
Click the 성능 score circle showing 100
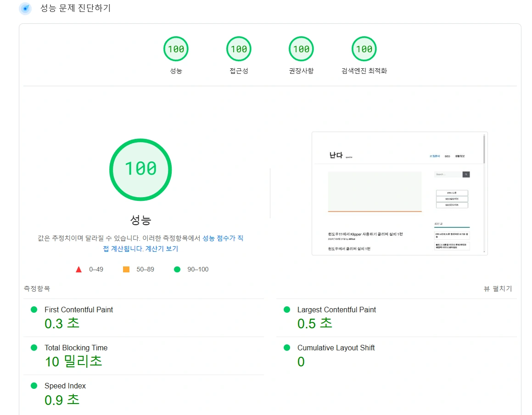tap(176, 49)
